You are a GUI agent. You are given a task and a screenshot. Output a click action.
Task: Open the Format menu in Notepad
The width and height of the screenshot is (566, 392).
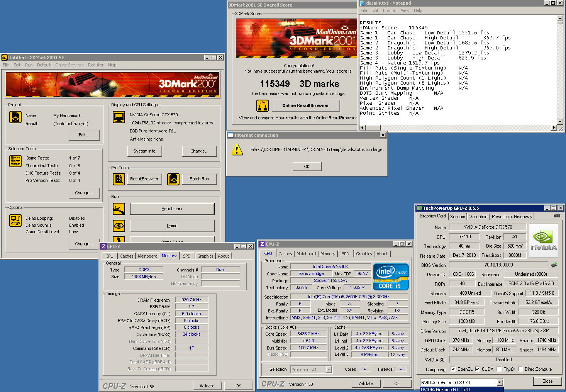[x=390, y=10]
